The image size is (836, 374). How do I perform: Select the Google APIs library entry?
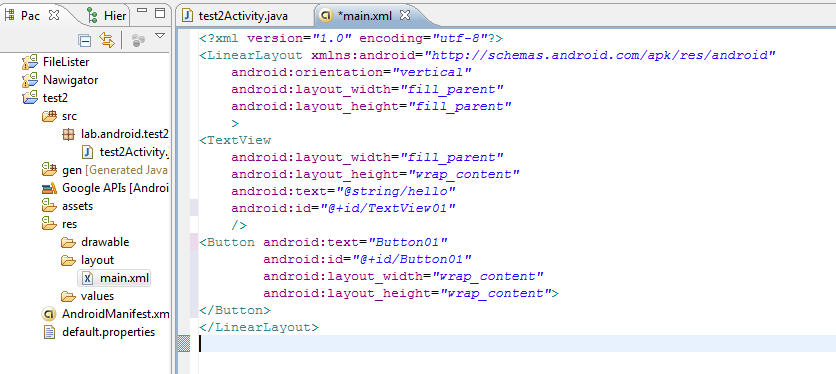(116, 188)
